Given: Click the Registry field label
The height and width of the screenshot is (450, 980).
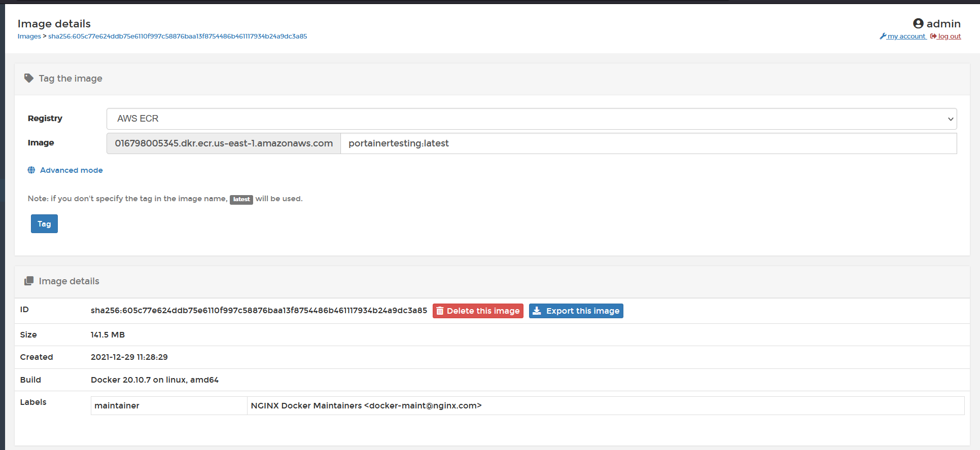Looking at the screenshot, I should pyautogui.click(x=45, y=119).
